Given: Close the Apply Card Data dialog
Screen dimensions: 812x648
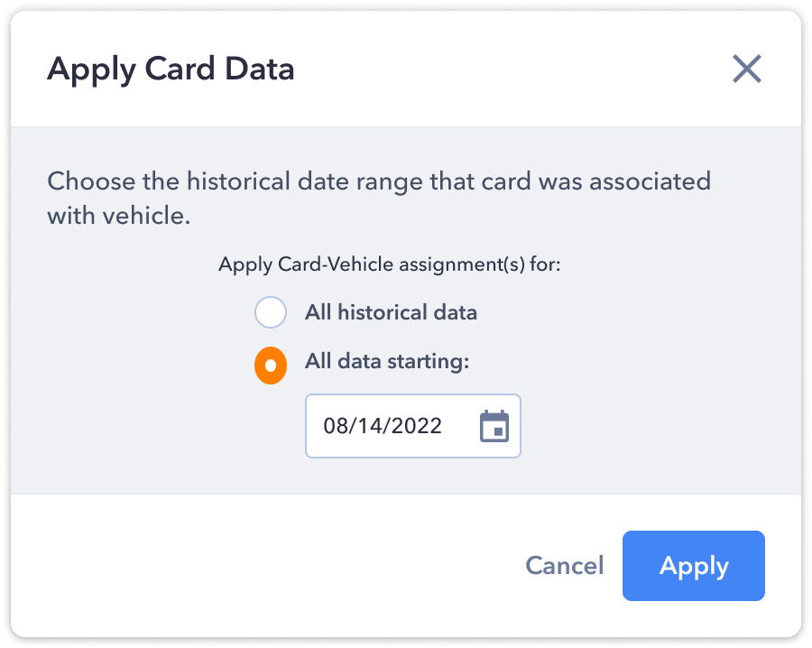Looking at the screenshot, I should click(x=747, y=69).
